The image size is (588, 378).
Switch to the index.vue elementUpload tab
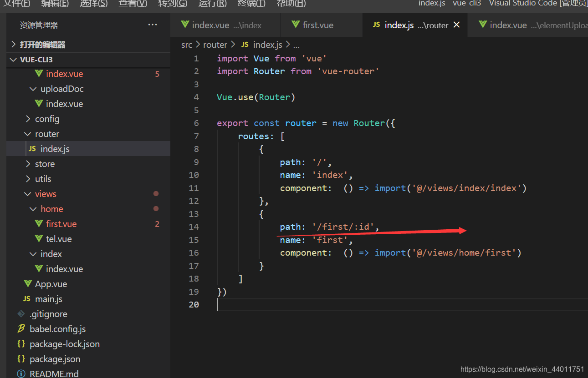click(528, 25)
